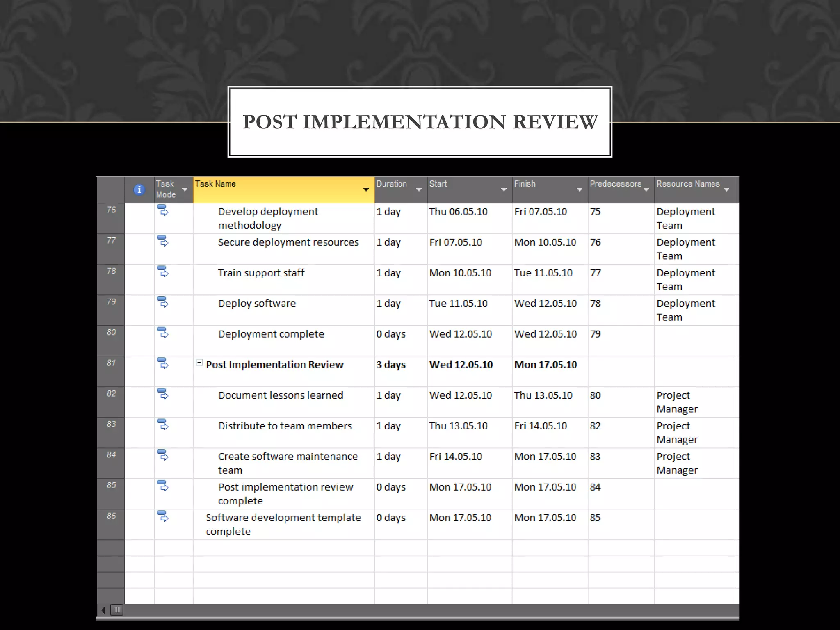
Task: Select the Task Name column header
Action: tap(283, 190)
